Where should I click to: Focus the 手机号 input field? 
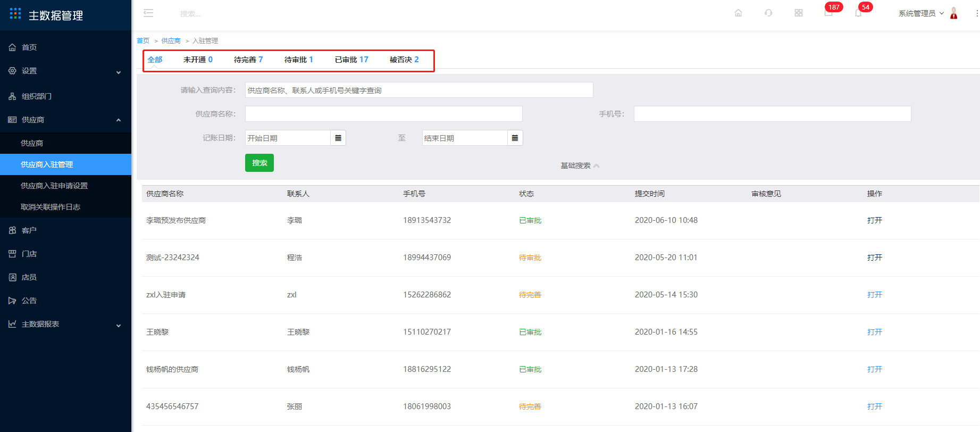772,114
